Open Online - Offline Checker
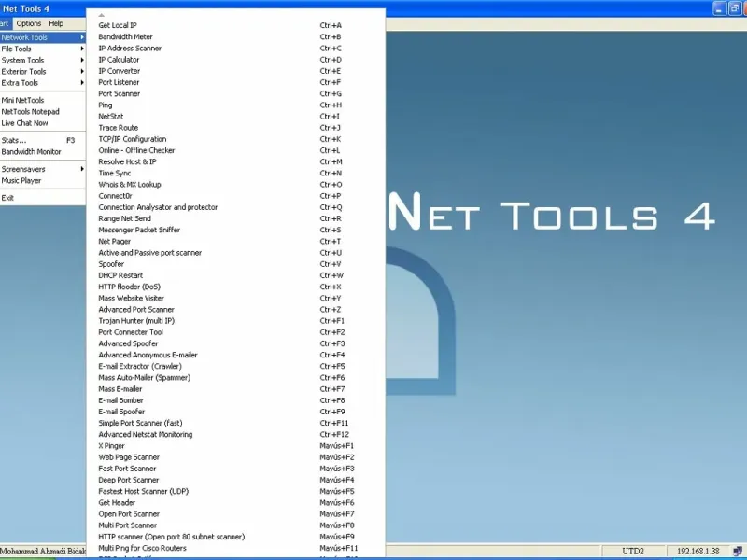 (235, 150)
